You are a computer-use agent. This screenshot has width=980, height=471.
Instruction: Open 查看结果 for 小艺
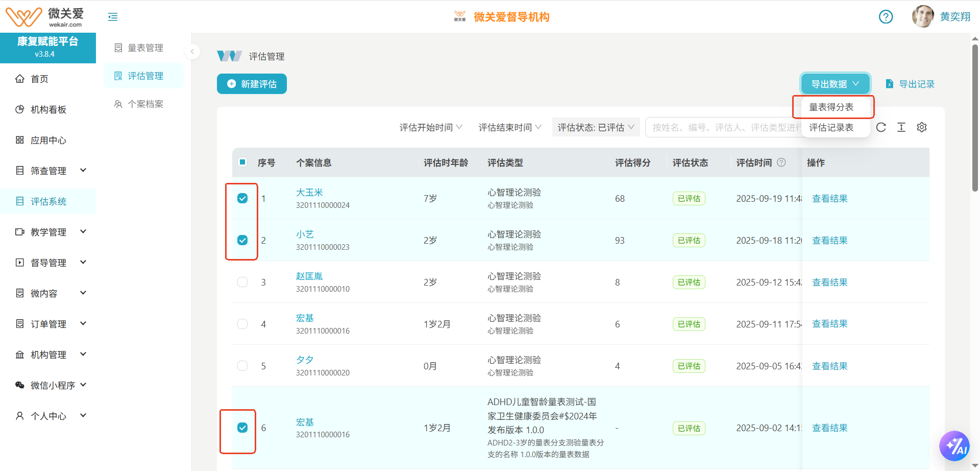[829, 240]
